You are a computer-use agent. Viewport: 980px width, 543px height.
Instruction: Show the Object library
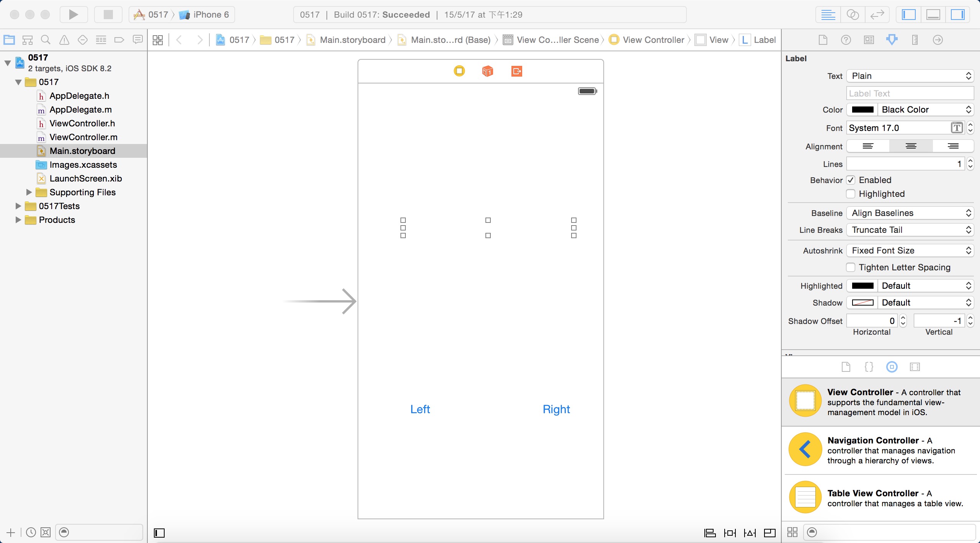pos(892,367)
